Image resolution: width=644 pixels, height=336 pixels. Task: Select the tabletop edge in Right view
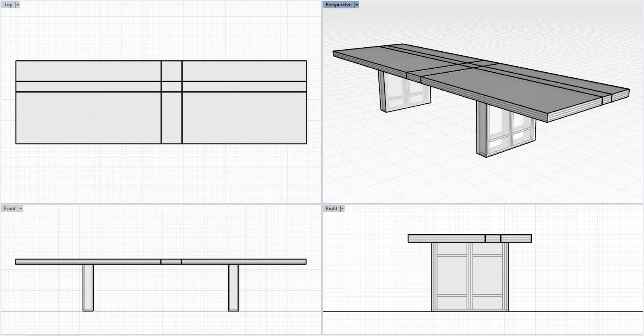[470, 238]
